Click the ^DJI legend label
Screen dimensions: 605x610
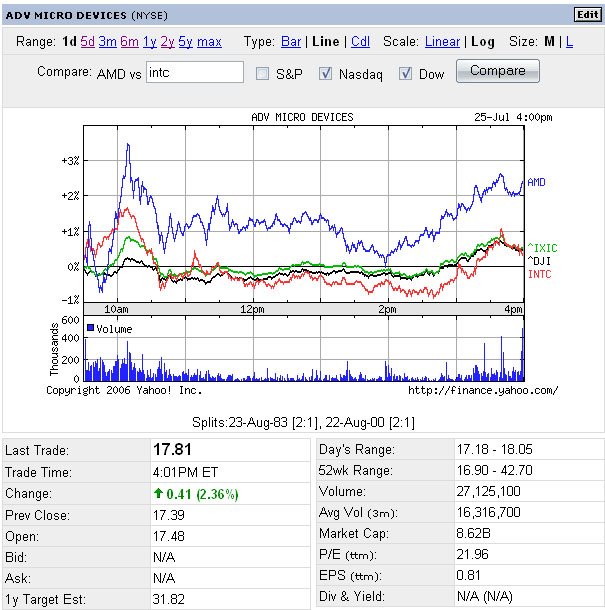[x=539, y=261]
